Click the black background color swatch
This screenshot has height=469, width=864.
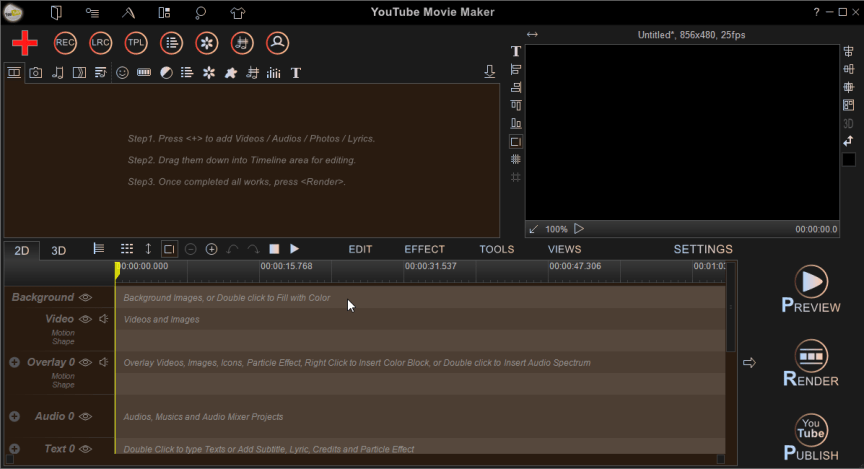(x=848, y=159)
